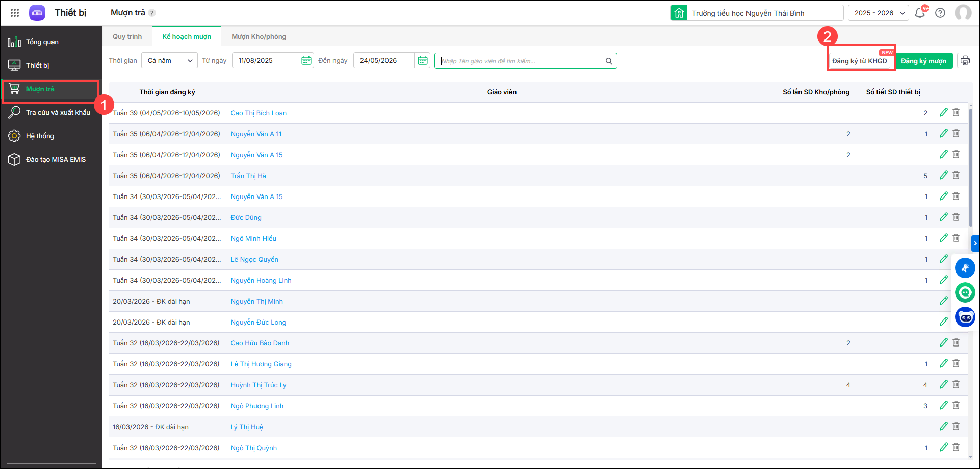Click the print icon button
This screenshot has height=469, width=980.
965,61
